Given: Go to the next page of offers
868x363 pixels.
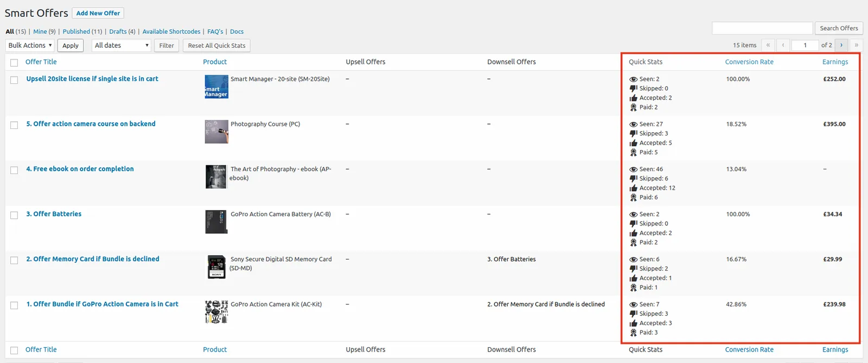Looking at the screenshot, I should [841, 46].
